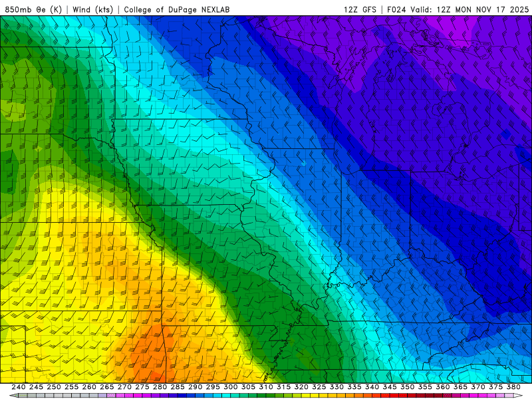Click the 285 value on the color scale
The width and height of the screenshot is (532, 399).
point(178,387)
